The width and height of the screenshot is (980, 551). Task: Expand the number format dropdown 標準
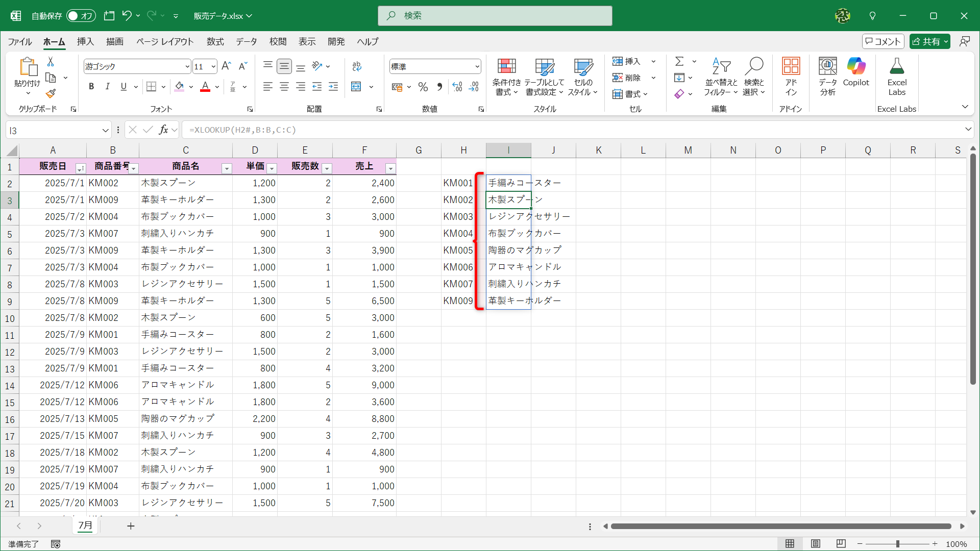click(x=477, y=67)
